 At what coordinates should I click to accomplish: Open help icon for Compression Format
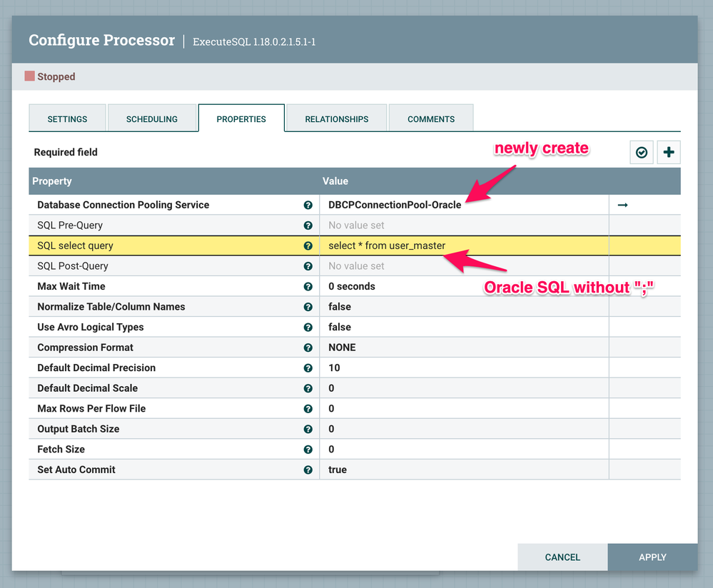pos(308,348)
